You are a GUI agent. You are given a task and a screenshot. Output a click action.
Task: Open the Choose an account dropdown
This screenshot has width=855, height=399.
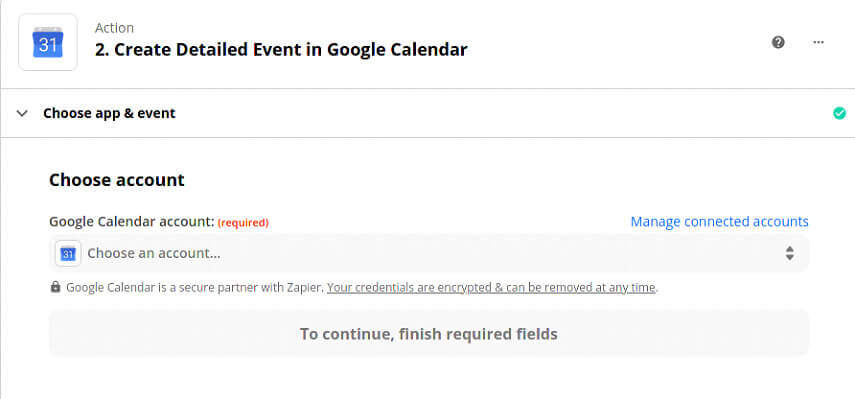tap(429, 253)
